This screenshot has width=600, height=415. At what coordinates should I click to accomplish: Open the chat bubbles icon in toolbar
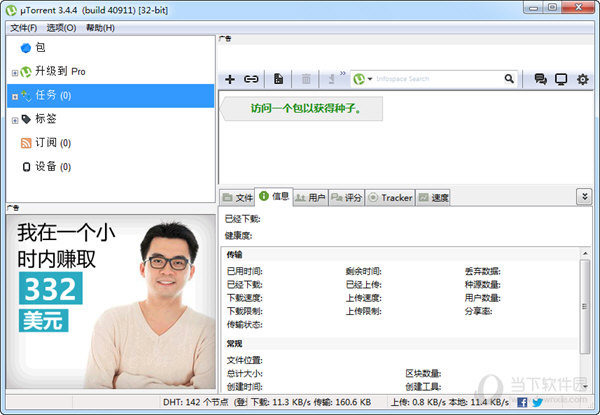click(x=540, y=79)
